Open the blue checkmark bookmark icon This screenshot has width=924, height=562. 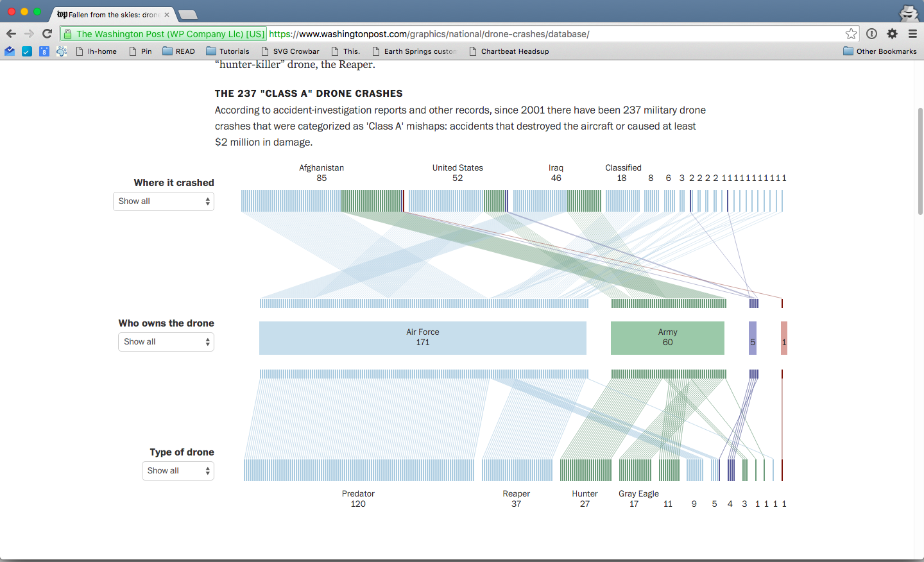tap(27, 51)
